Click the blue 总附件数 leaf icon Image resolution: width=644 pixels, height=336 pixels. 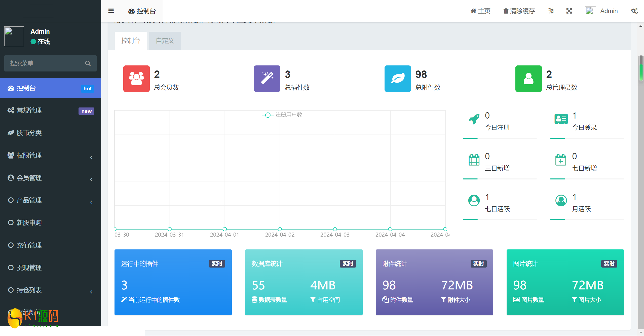[397, 79]
